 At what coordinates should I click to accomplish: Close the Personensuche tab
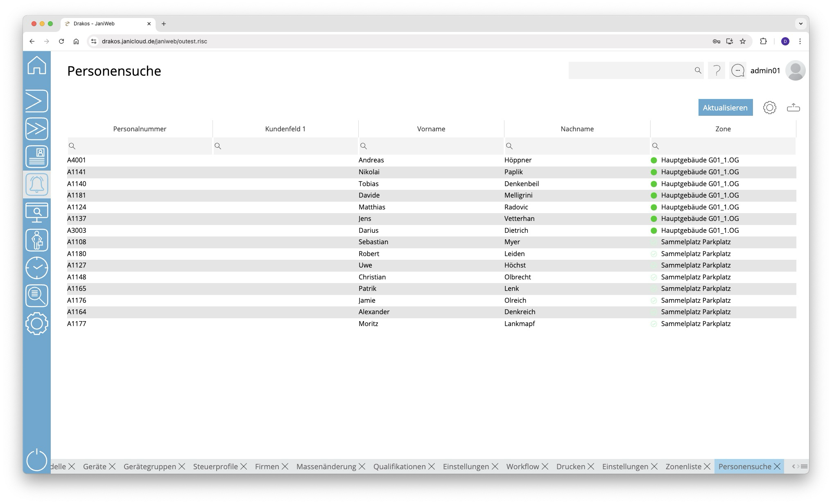[777, 466]
